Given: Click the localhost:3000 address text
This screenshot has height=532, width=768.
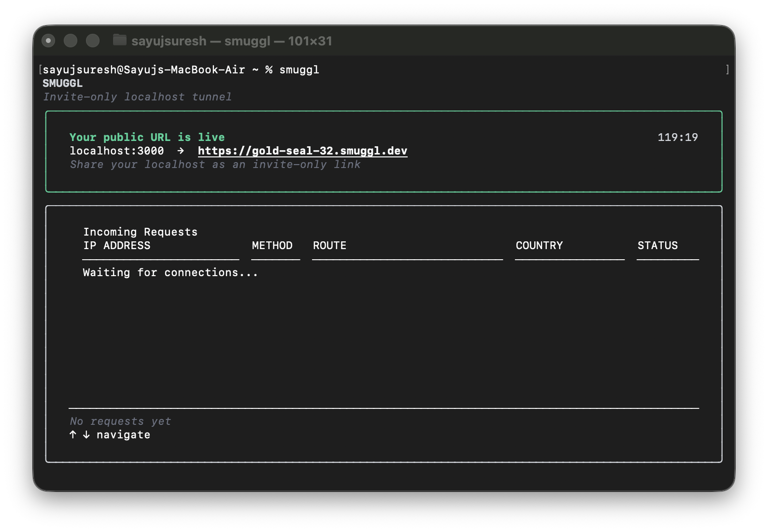Looking at the screenshot, I should pyautogui.click(x=116, y=151).
